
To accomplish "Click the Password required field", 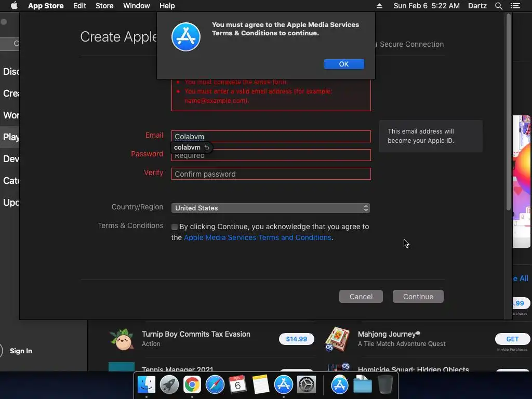I will 271,155.
